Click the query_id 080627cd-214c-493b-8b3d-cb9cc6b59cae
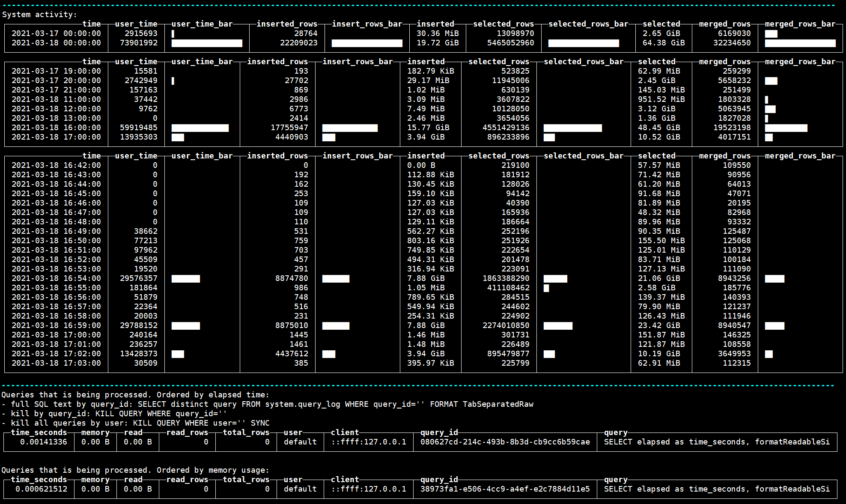Image resolution: width=846 pixels, height=504 pixels. (505, 442)
